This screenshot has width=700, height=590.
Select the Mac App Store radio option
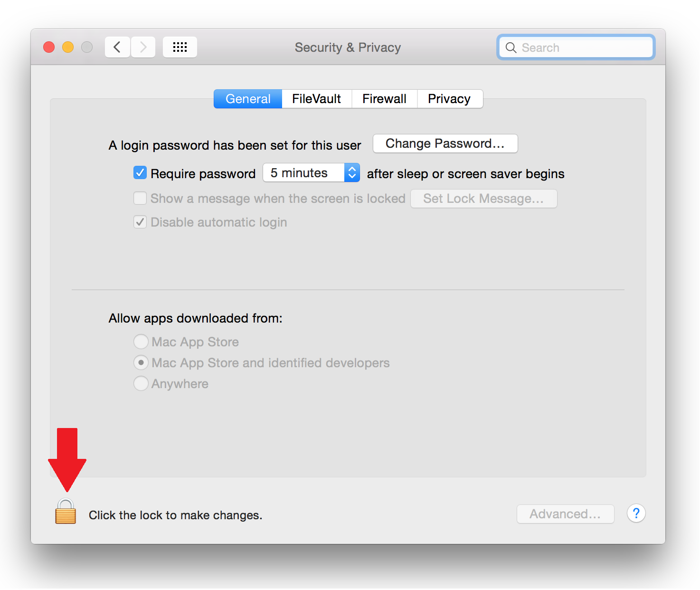point(141,342)
